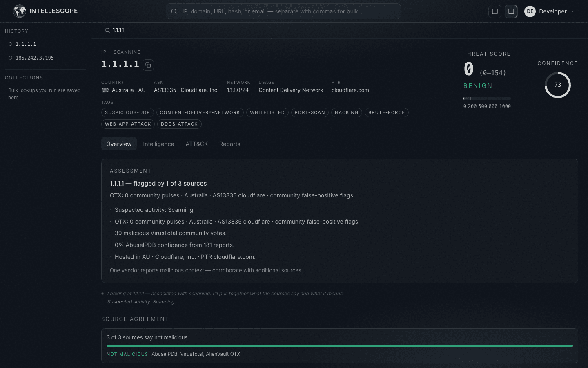
Task: Click the NOT MALICIOUS label
Action: click(x=127, y=354)
